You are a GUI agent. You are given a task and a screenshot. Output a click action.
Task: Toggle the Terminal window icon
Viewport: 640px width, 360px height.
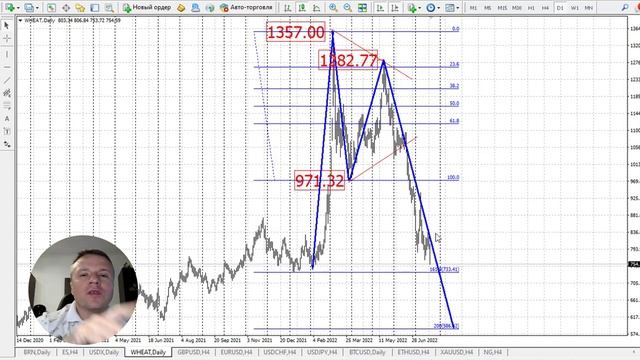pos(95,7)
